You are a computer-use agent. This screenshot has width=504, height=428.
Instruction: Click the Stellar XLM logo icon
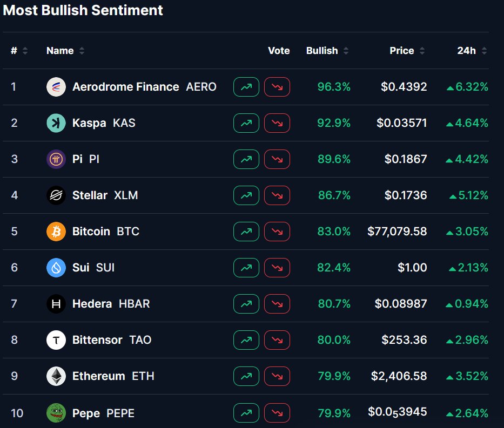click(x=56, y=195)
